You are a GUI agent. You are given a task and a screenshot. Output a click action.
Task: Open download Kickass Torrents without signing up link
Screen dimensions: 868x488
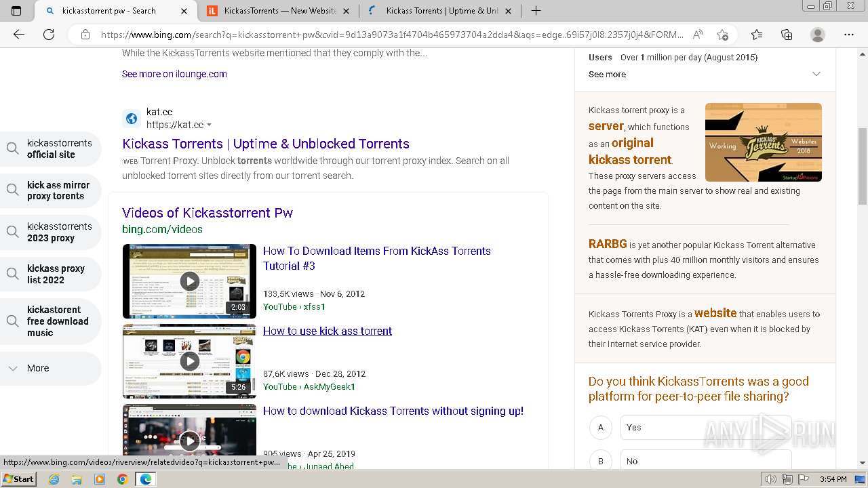[x=393, y=411]
